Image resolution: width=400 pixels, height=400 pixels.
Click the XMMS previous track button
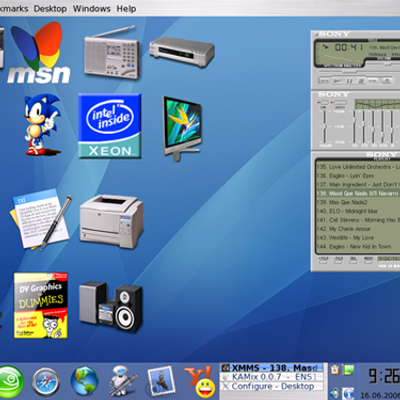325,81
